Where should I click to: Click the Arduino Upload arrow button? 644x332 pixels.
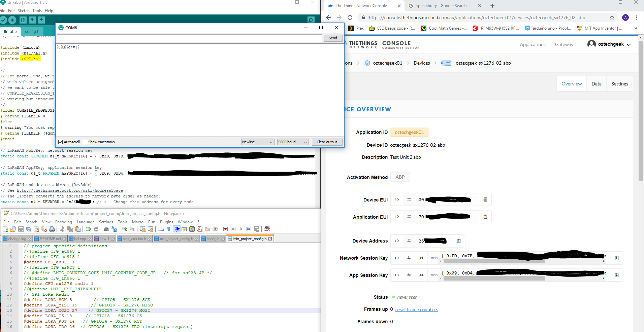[12, 20]
